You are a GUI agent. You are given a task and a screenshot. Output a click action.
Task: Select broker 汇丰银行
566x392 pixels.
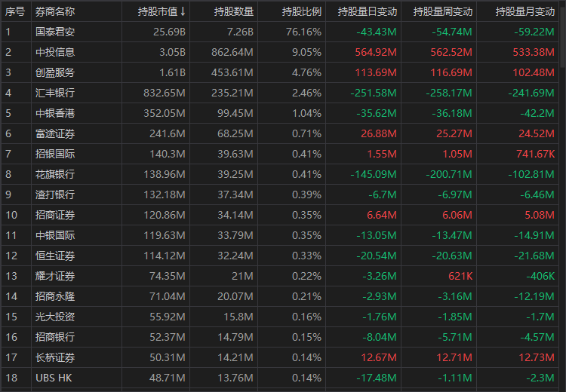[x=55, y=93]
